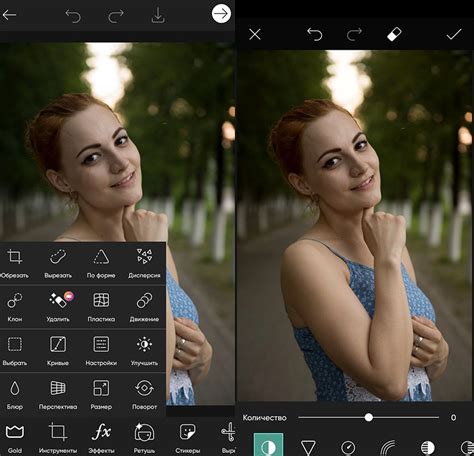Adjust the Количество slider handle
The image size is (474, 456).
pyautogui.click(x=369, y=417)
